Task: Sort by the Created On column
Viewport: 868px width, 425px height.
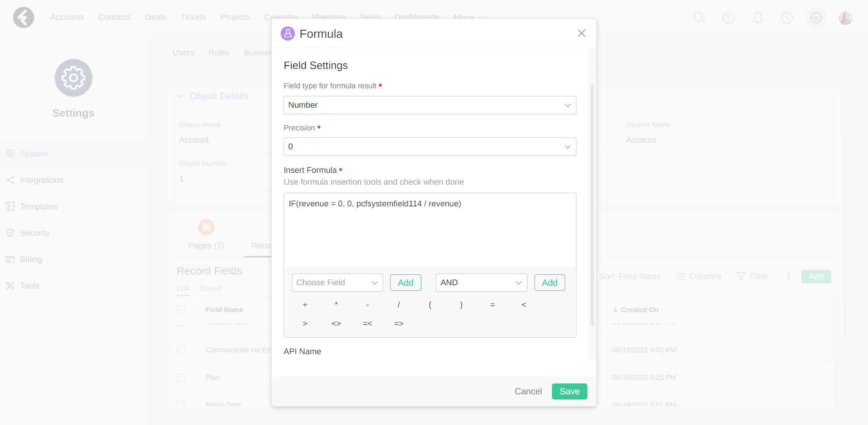Action: 635,310
